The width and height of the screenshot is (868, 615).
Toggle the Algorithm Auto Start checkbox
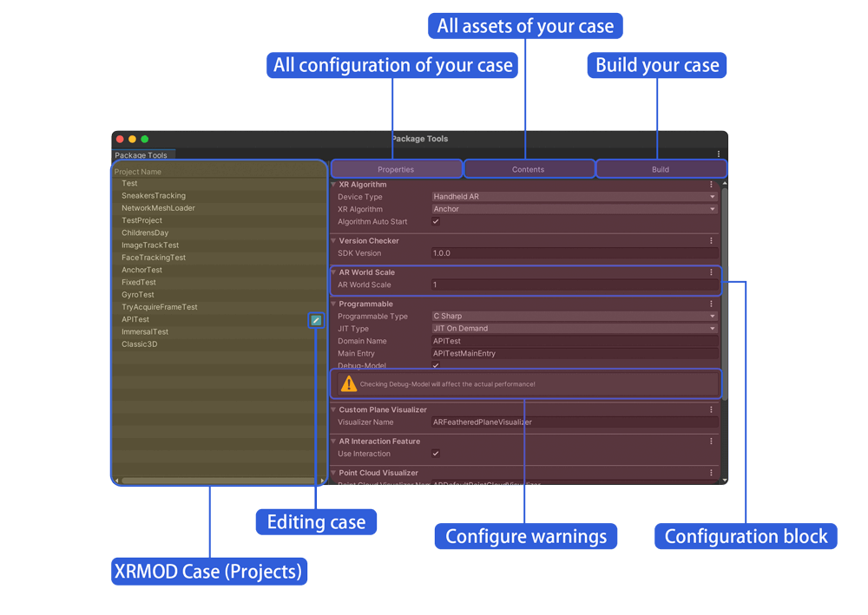[x=436, y=221]
